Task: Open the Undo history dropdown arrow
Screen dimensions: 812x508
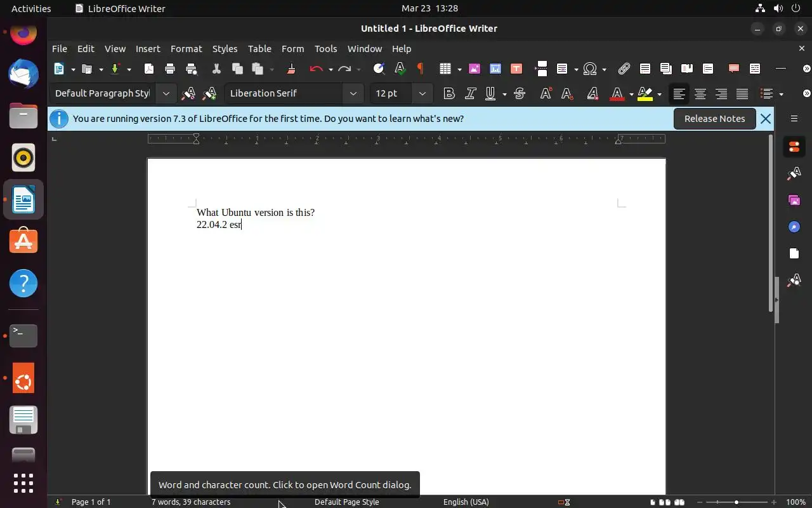Action: tap(331, 69)
